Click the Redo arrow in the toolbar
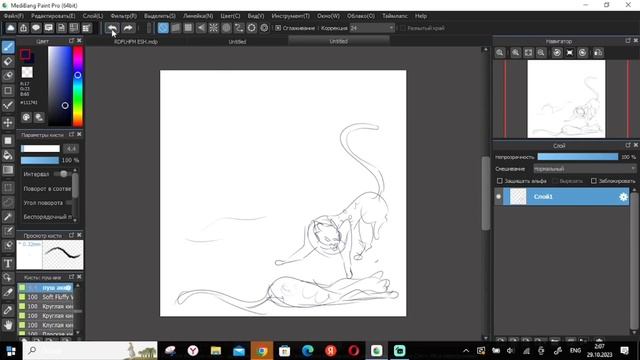The height and width of the screenshot is (360, 640). [128, 28]
